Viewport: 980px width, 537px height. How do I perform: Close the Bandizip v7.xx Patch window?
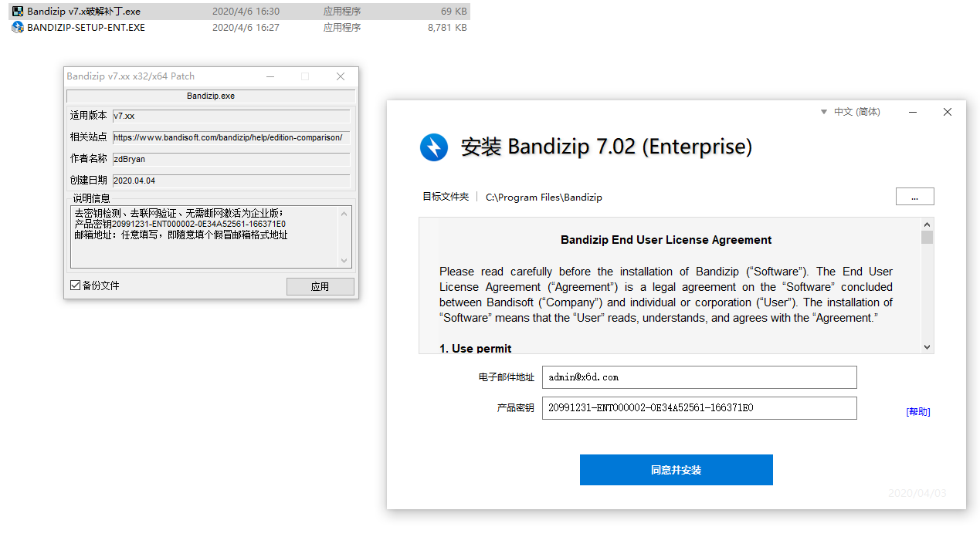(341, 76)
